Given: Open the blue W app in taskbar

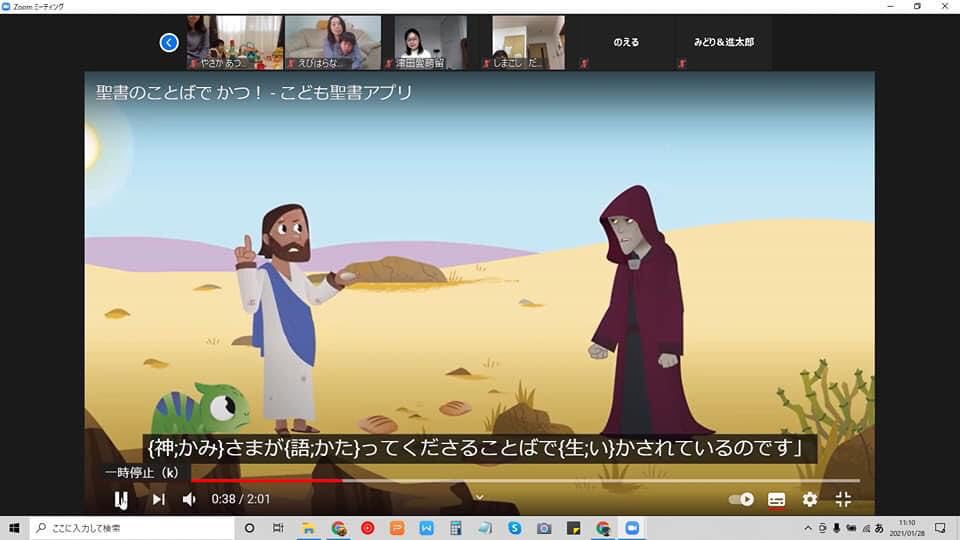Looking at the screenshot, I should pos(426,528).
